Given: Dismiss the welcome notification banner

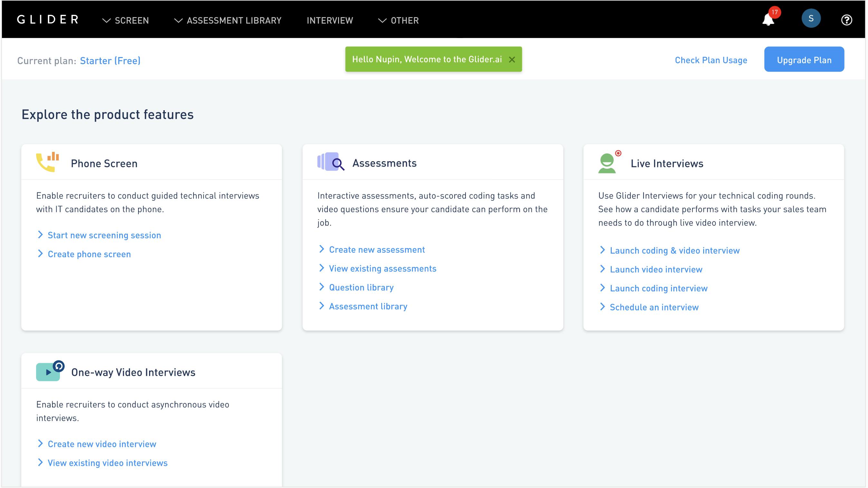Looking at the screenshot, I should [512, 60].
